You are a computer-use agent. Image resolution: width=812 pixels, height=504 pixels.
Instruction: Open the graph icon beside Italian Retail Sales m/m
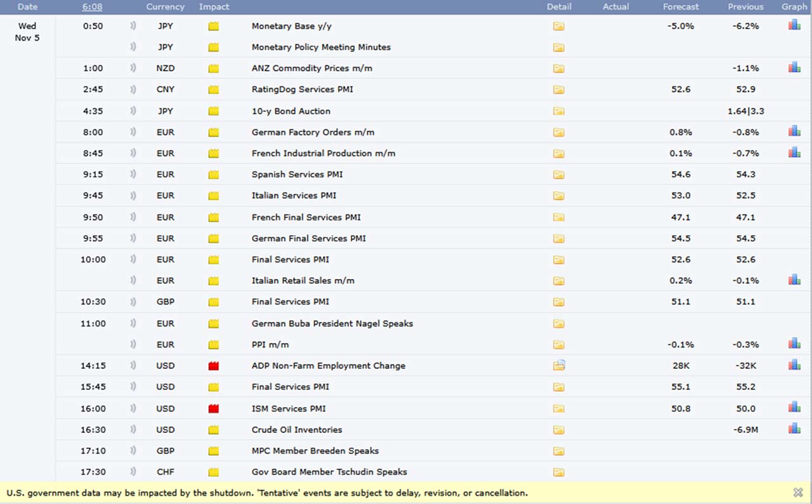(x=794, y=278)
